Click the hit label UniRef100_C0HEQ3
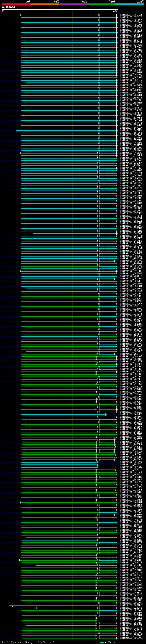The height and width of the screenshot is (644, 146). pos(131,233)
